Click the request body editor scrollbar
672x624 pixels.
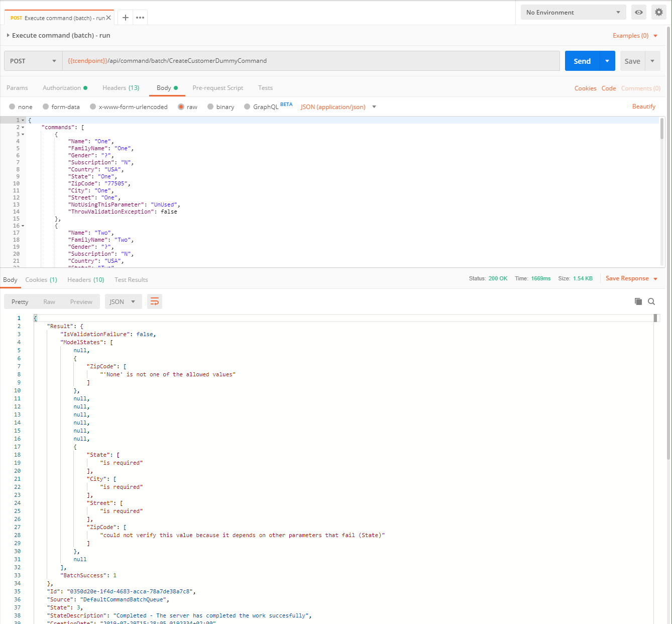click(x=662, y=129)
